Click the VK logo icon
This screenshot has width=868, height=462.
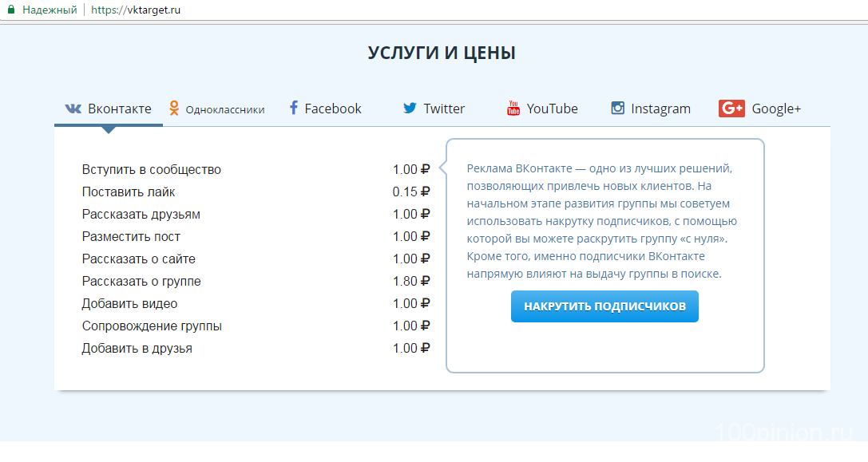(x=73, y=109)
